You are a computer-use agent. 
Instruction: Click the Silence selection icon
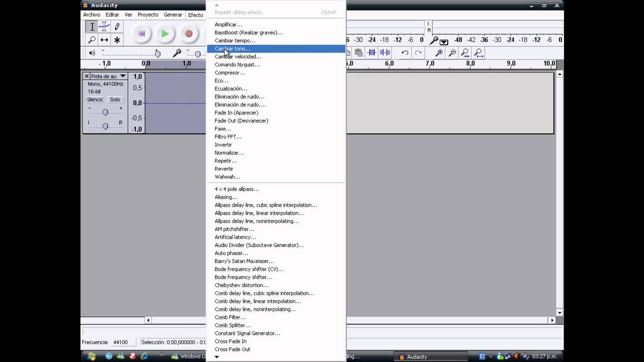tap(385, 52)
